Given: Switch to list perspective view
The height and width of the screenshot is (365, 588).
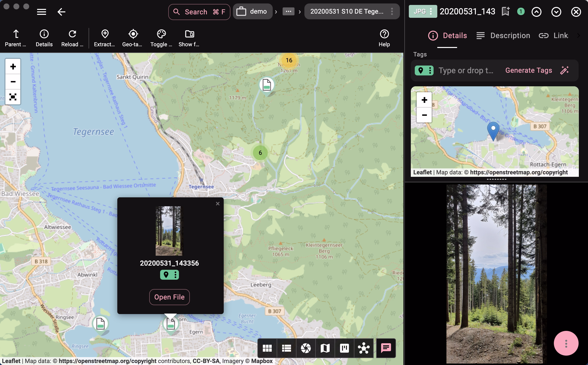Looking at the screenshot, I should (x=286, y=348).
